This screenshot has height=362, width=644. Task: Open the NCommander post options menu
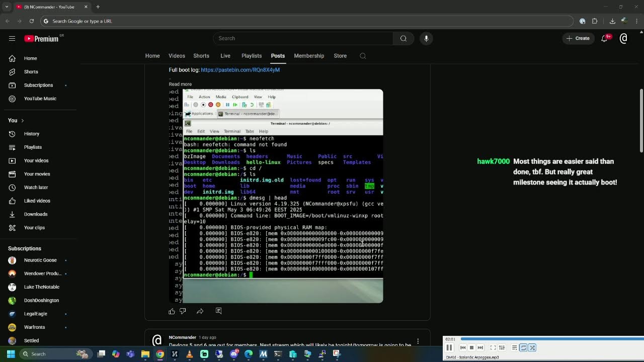pyautogui.click(x=418, y=341)
